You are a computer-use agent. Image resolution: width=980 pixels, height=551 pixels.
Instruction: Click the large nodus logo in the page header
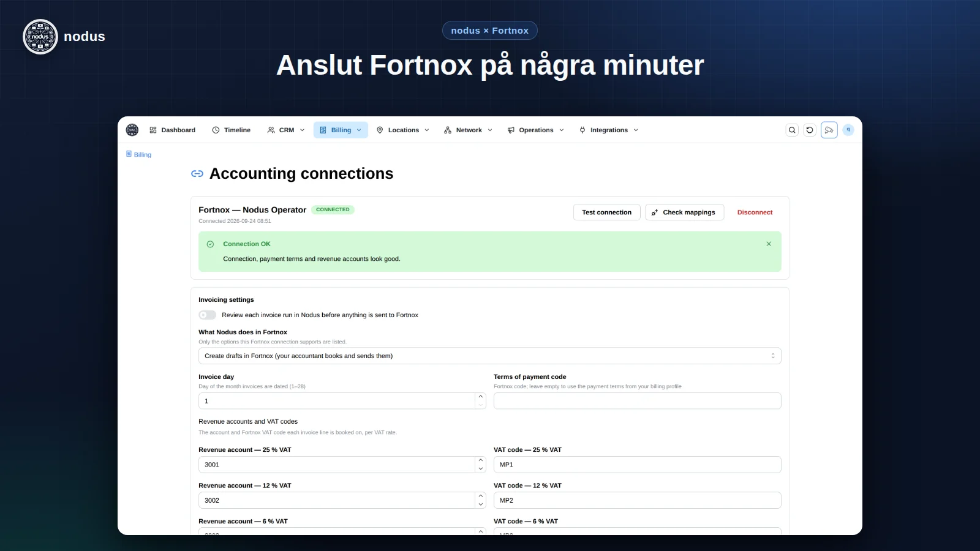[40, 37]
